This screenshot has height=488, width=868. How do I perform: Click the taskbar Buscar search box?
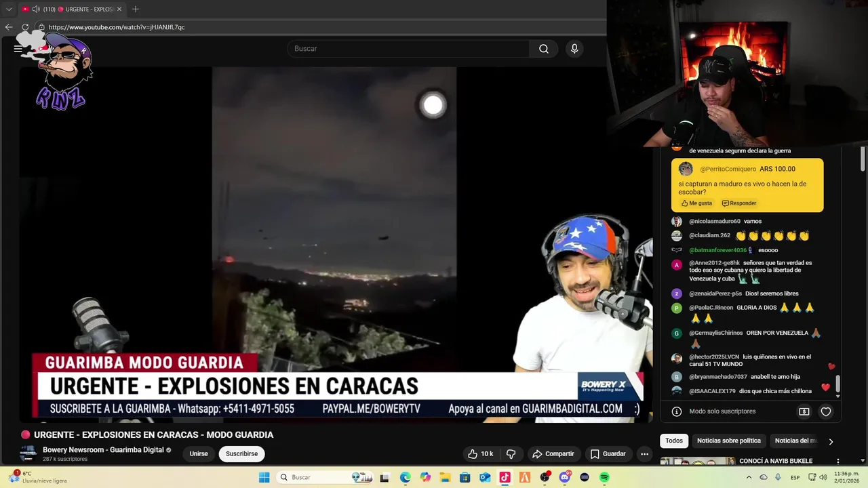pos(324,477)
